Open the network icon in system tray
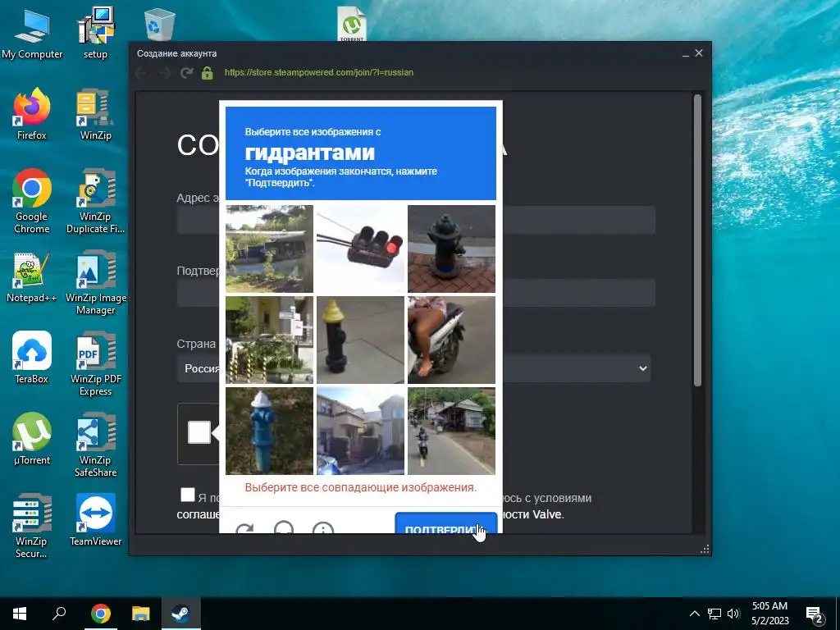Image resolution: width=840 pixels, height=630 pixels. pos(714,614)
